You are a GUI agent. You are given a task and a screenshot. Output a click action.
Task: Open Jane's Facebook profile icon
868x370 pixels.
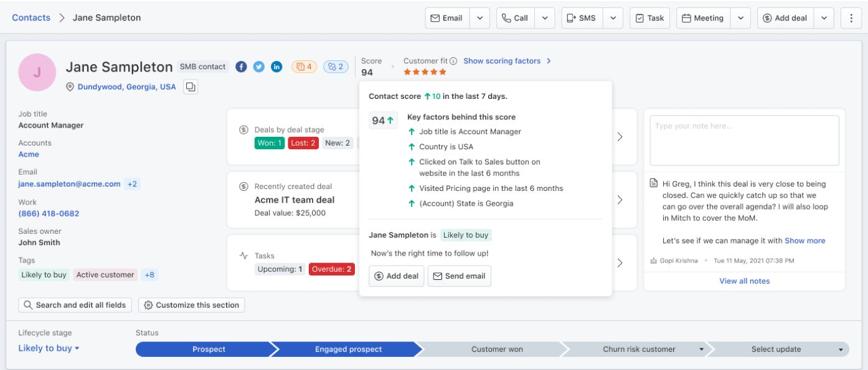pyautogui.click(x=241, y=67)
